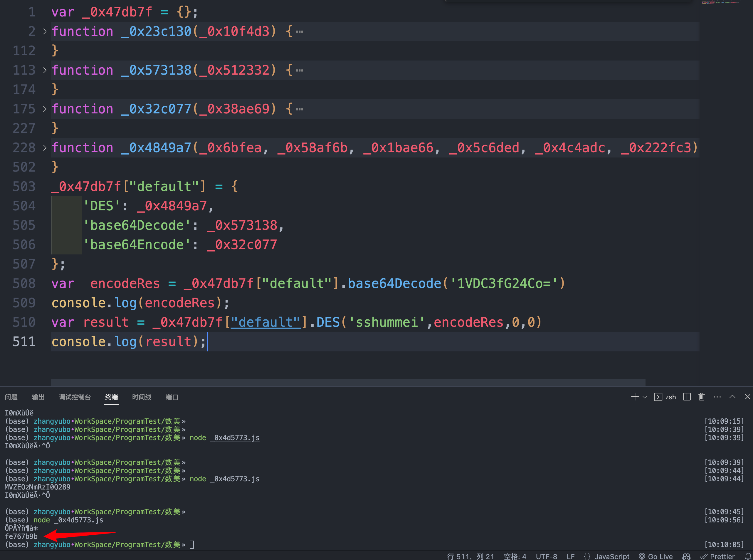Click line number 508 in gutter

click(24, 284)
